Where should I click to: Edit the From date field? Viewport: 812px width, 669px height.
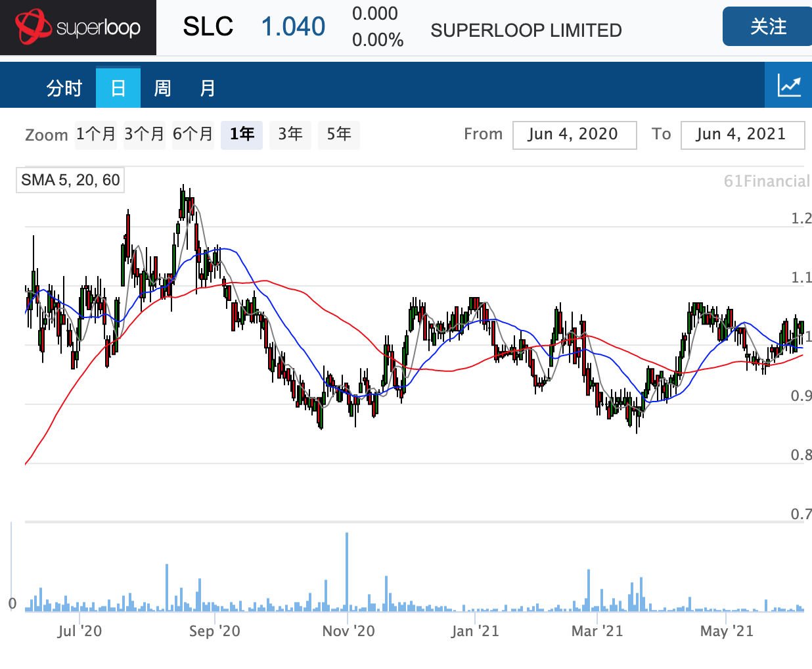[574, 135]
